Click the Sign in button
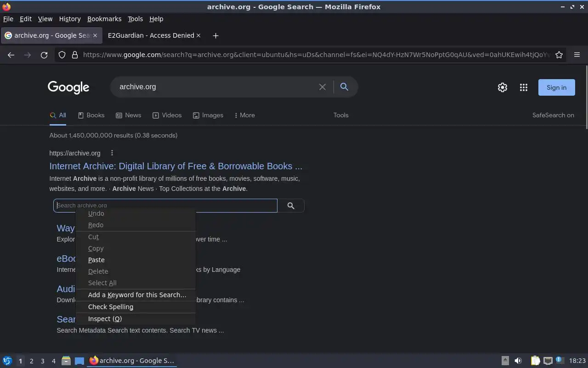 [x=556, y=87]
